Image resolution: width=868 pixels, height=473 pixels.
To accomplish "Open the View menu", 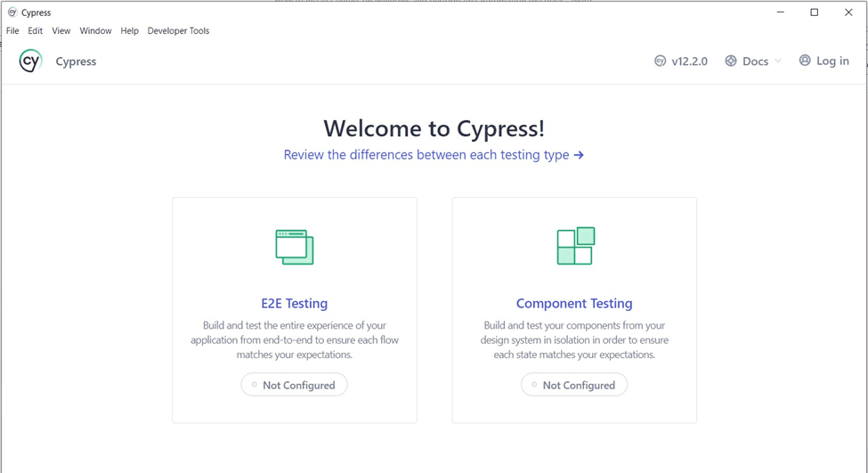I will pyautogui.click(x=61, y=30).
